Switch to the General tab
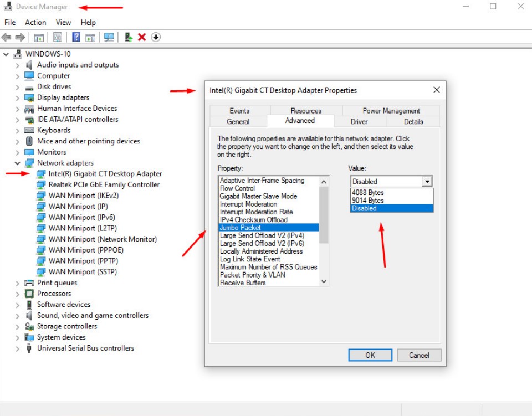532x416 pixels. click(x=238, y=122)
